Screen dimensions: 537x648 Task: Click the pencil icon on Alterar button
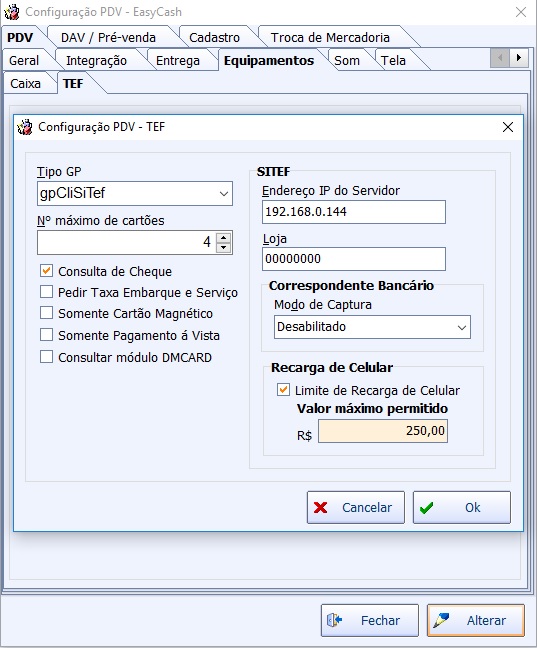pos(441,620)
